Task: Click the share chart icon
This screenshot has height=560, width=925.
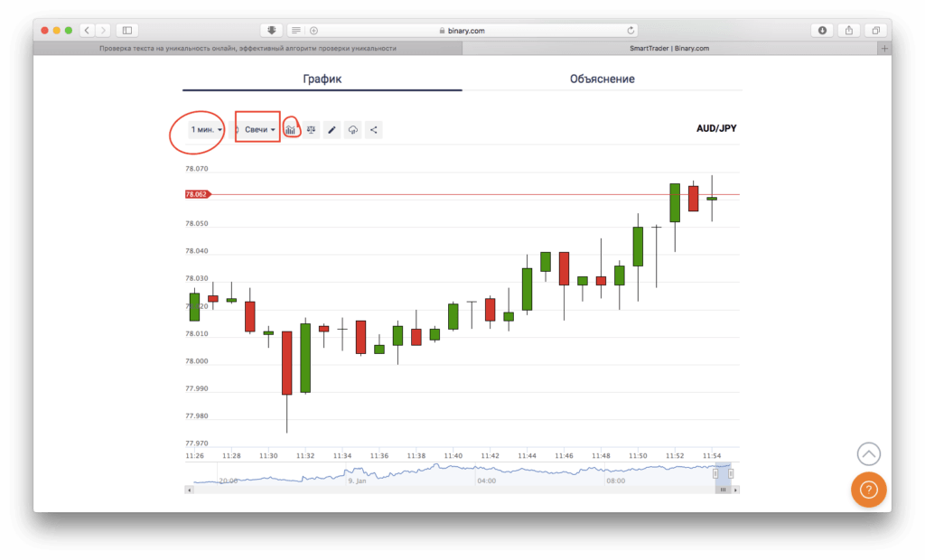Action: click(374, 130)
